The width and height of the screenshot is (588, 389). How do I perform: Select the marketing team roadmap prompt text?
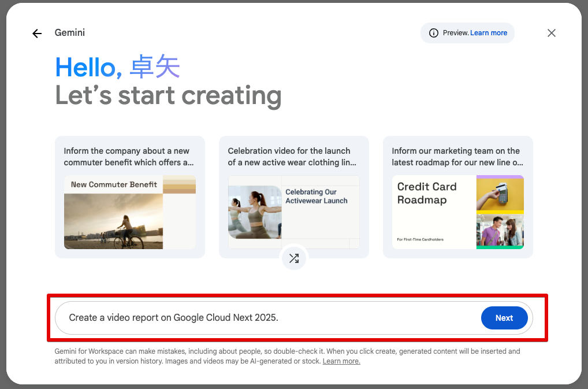[x=457, y=157]
